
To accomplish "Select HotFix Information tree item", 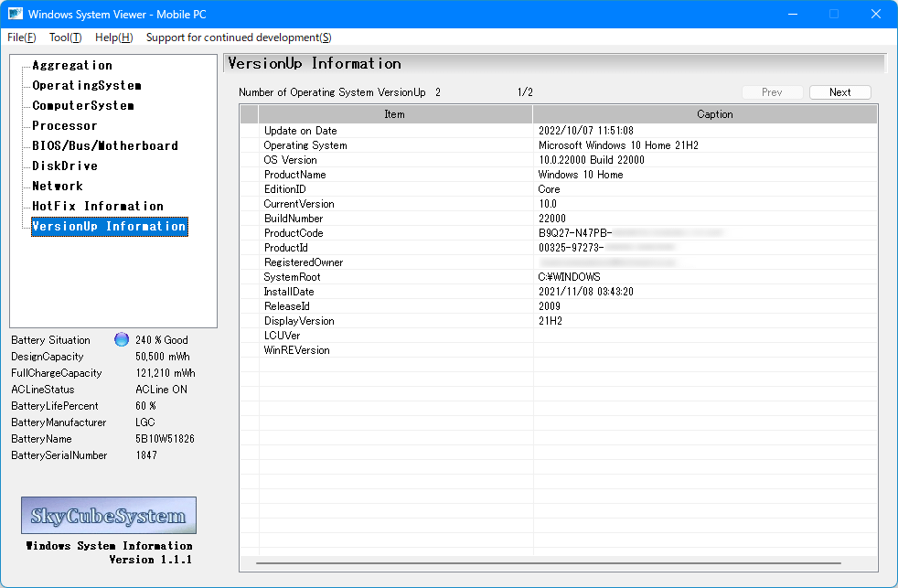I will tap(98, 206).
